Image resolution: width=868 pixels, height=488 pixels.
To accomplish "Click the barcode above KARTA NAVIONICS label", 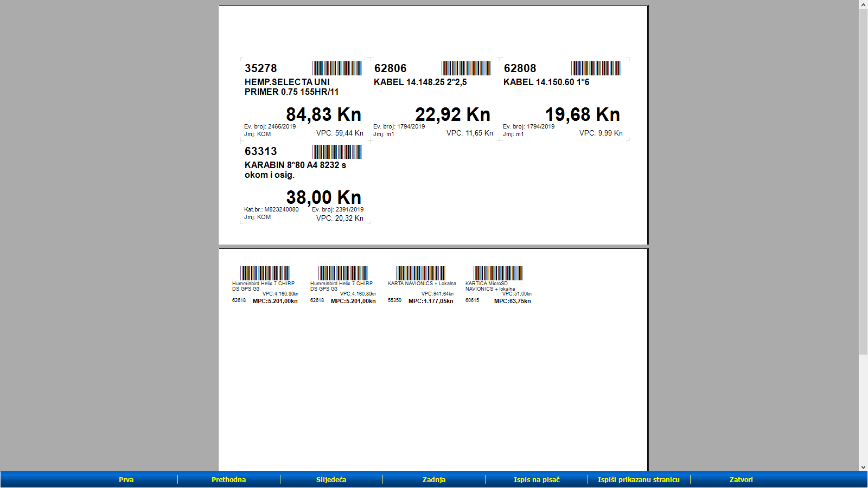I will [x=420, y=273].
